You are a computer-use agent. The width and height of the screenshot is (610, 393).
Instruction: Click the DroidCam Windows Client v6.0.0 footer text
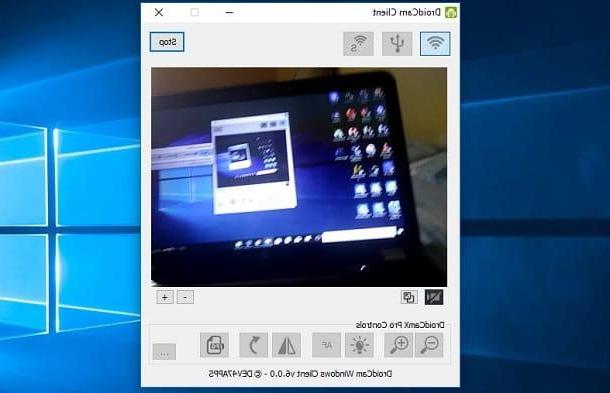tap(300, 374)
